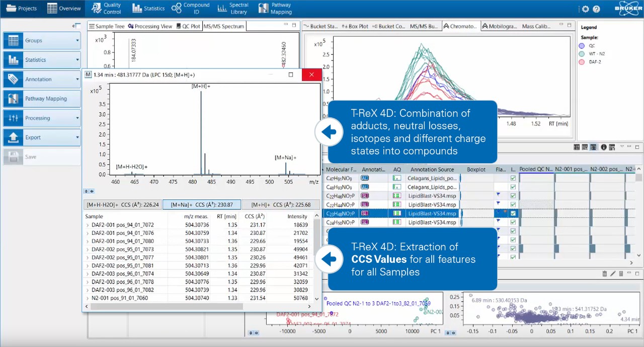Click the info icon above the bucket table
This screenshot has height=347, width=644.
click(x=603, y=148)
